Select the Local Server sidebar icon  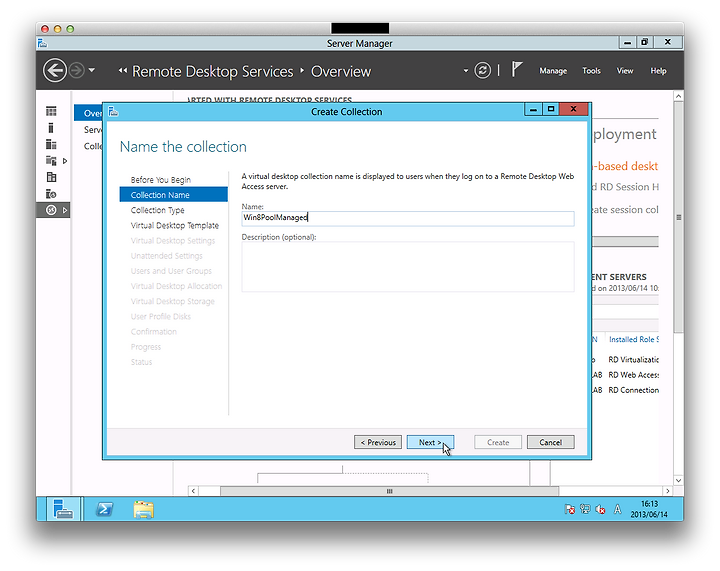[x=51, y=128]
